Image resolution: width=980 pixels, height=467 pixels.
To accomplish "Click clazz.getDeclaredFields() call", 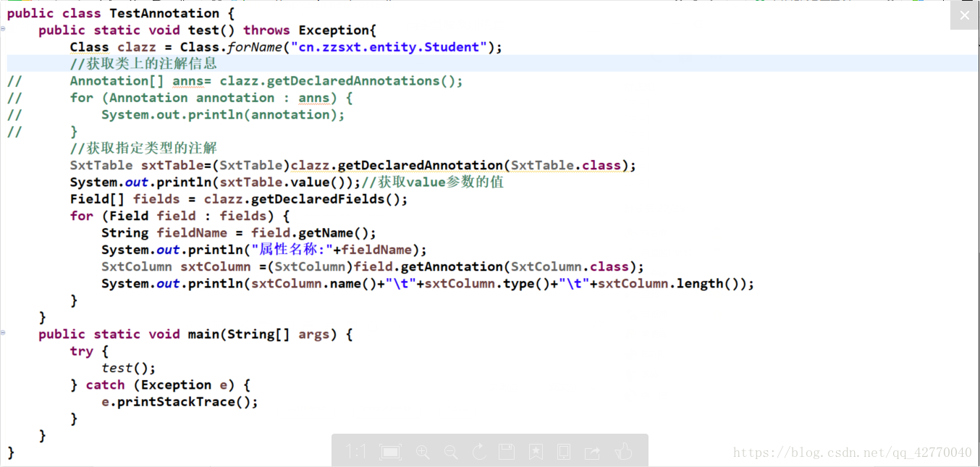I will coord(302,199).
